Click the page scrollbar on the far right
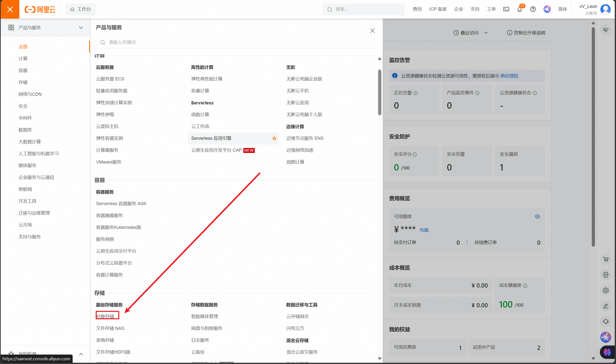This screenshot has height=364, width=616. point(593,137)
